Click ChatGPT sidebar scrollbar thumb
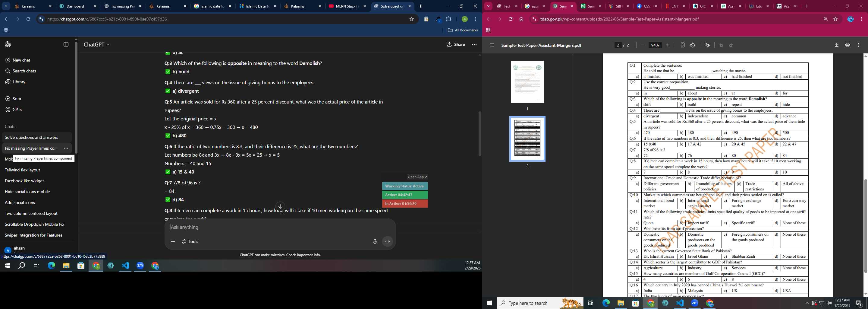This screenshot has height=309, width=868. [76, 97]
